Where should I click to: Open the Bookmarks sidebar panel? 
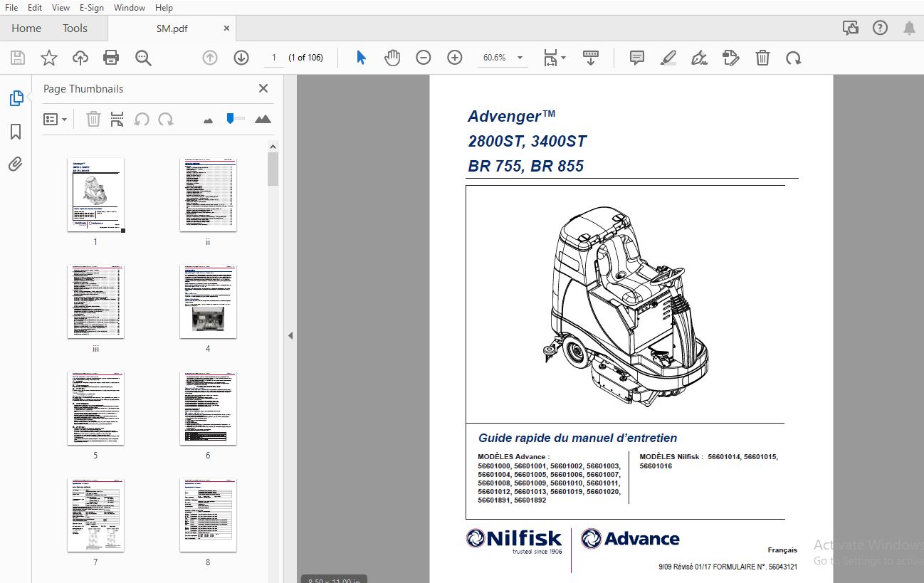click(x=16, y=132)
